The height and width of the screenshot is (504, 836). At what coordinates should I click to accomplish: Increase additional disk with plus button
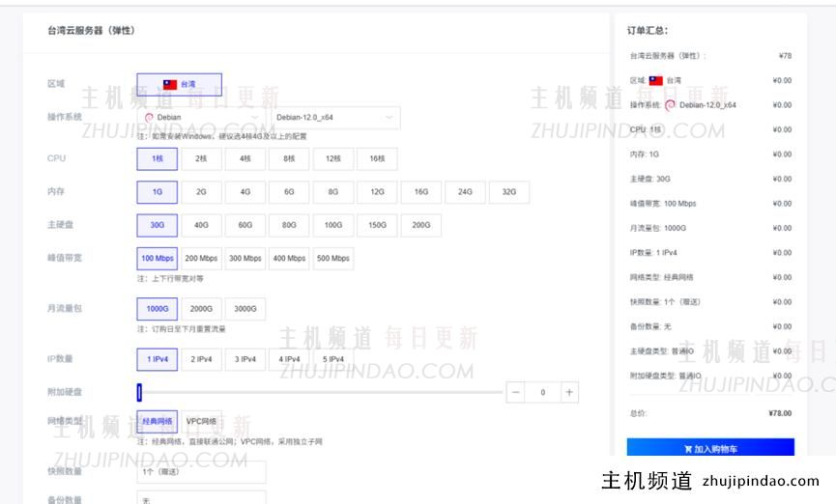pos(569,392)
